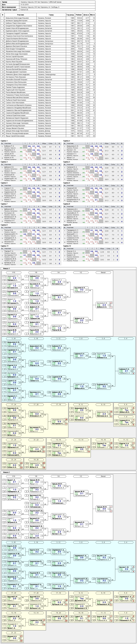137x644 pixels.
Task: Click the "Рейтинг" column header
Action: (x=79, y=15)
